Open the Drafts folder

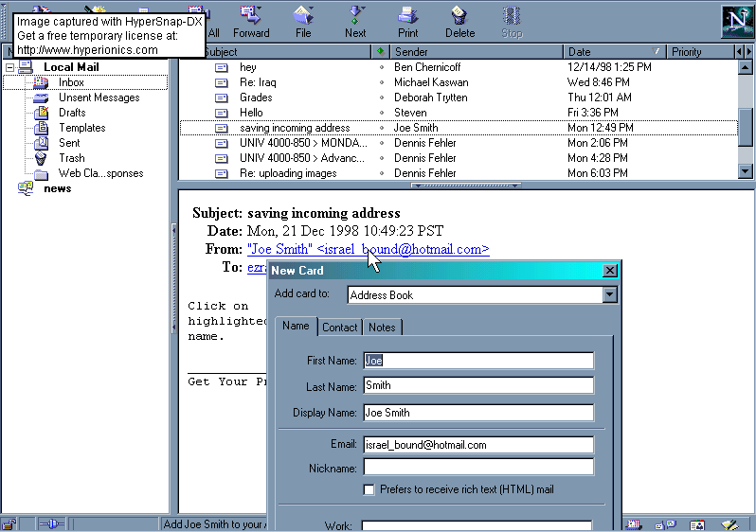point(72,113)
